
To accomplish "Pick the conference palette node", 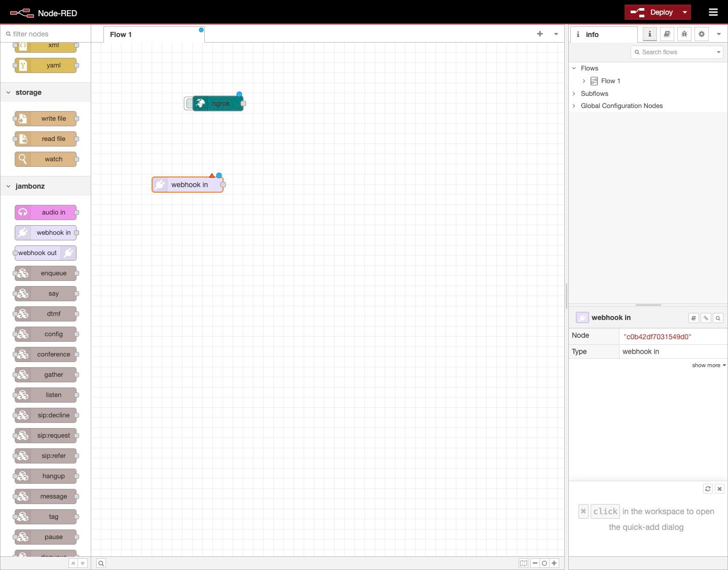I will [x=46, y=354].
